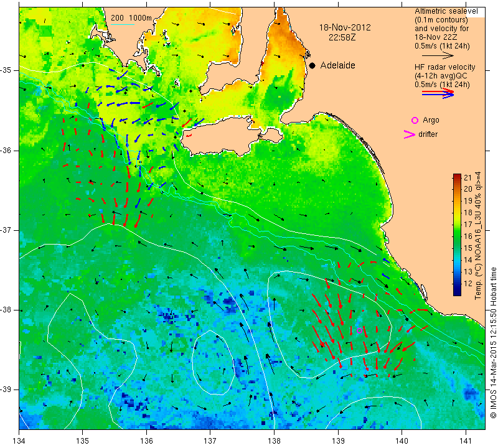The height and width of the screenshot is (448, 498).
Task: Click the magenta Argo float circle on map
Action: point(359,330)
